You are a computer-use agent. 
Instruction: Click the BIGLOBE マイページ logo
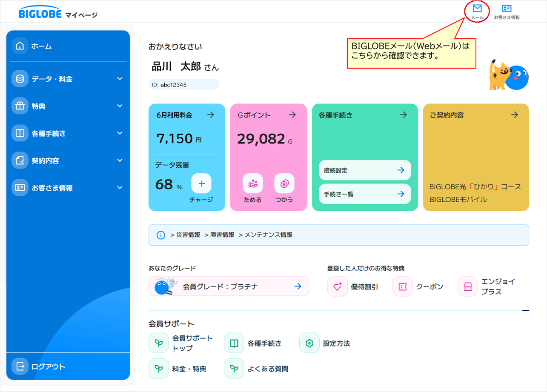(58, 12)
